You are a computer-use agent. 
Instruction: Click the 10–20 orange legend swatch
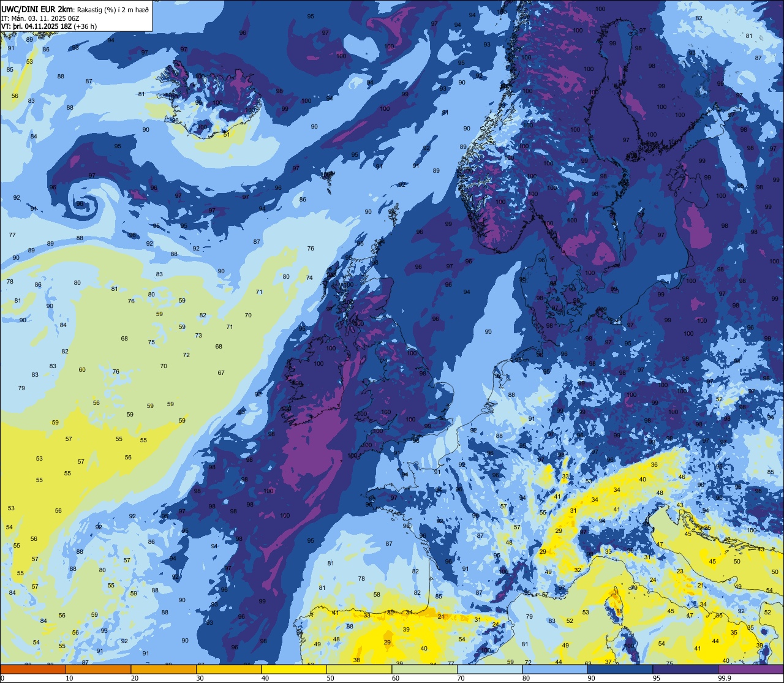coord(98,670)
